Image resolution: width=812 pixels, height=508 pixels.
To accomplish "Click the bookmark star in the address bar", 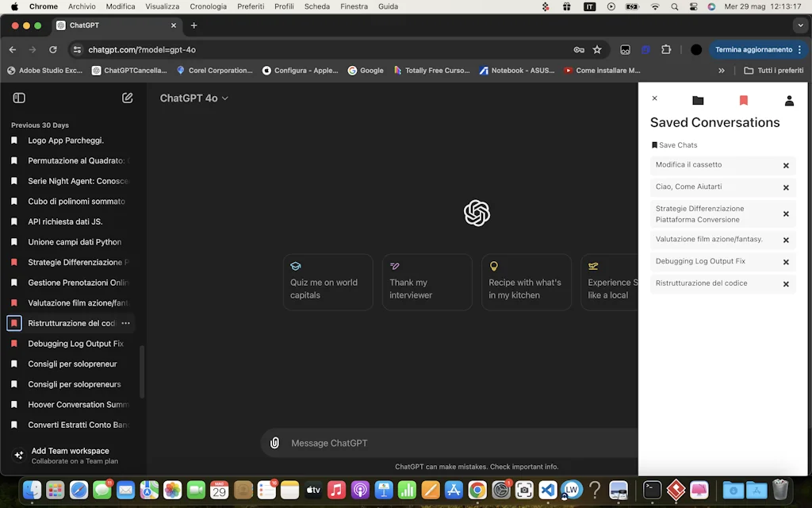I will [x=597, y=49].
